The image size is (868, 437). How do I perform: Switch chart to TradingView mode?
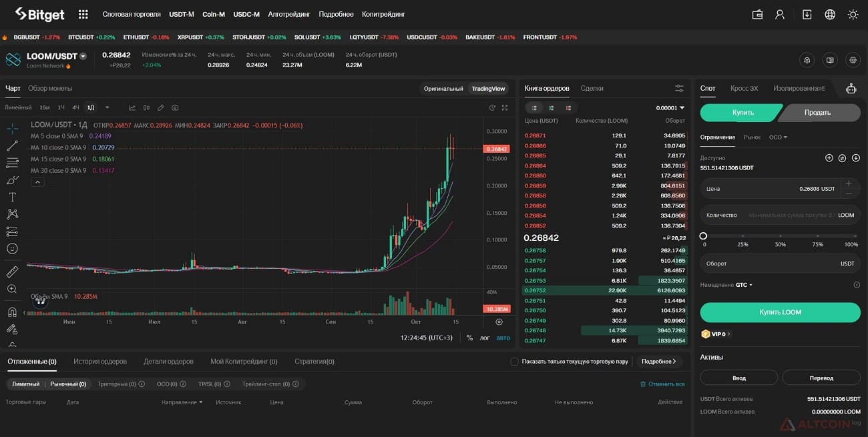pyautogui.click(x=488, y=89)
